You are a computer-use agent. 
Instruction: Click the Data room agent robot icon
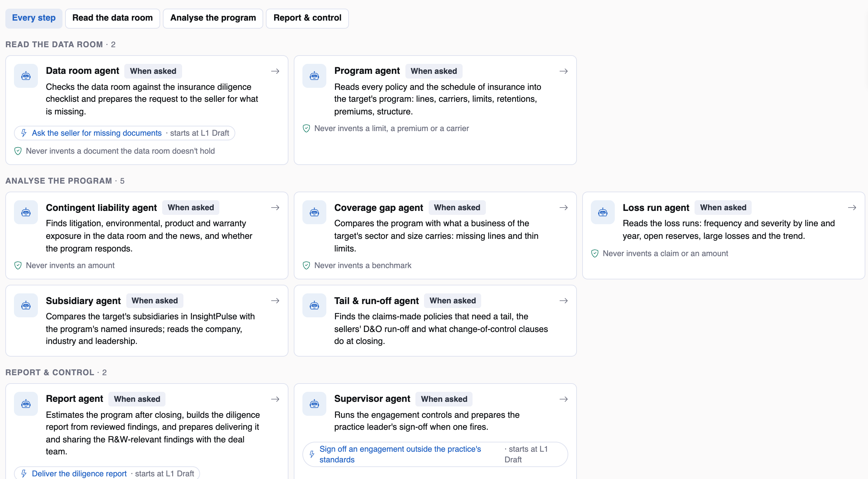[26, 76]
